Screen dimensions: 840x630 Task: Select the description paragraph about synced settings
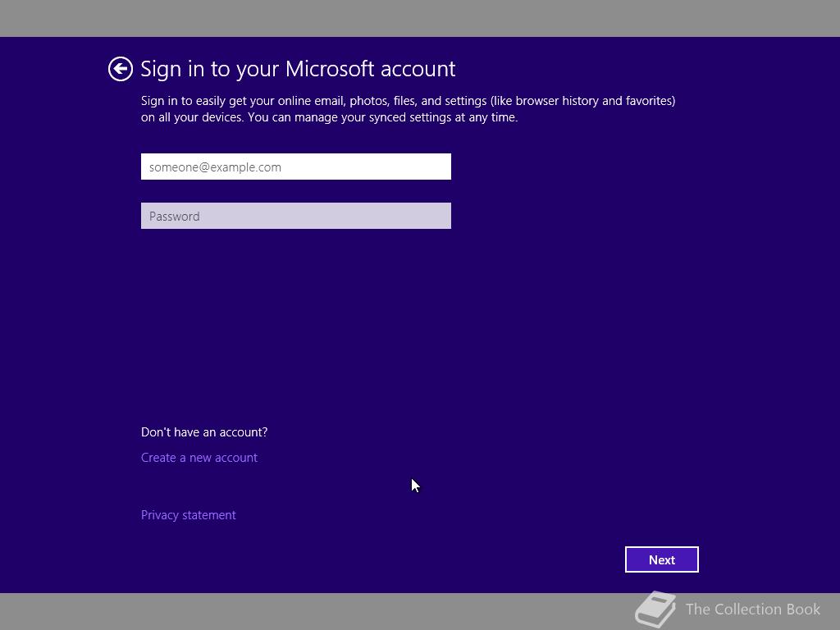pyautogui.click(x=409, y=109)
